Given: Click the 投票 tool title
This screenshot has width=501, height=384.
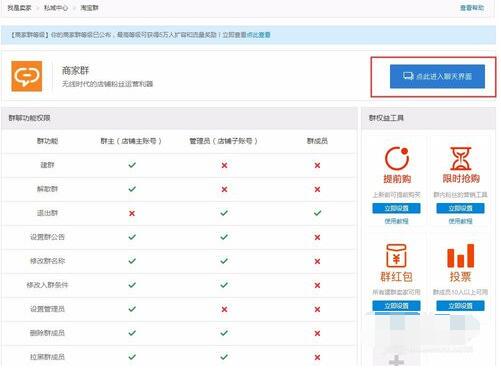Looking at the screenshot, I should [x=460, y=277].
